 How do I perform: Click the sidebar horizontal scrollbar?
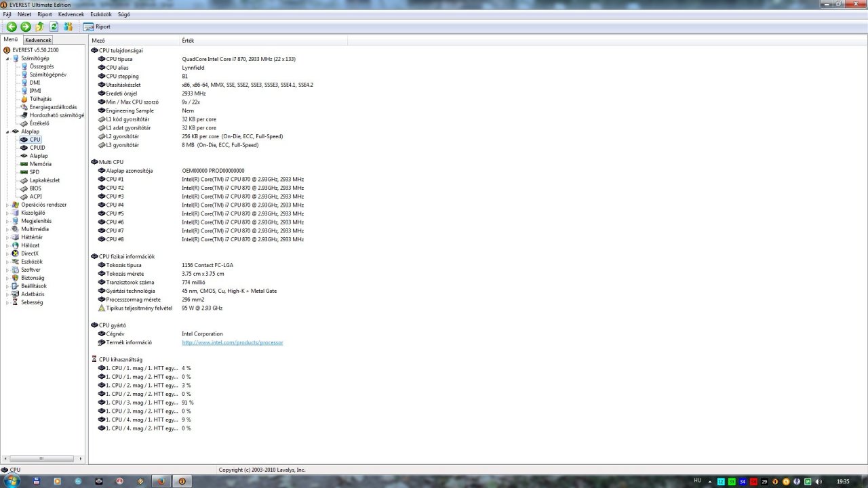pyautogui.click(x=42, y=459)
